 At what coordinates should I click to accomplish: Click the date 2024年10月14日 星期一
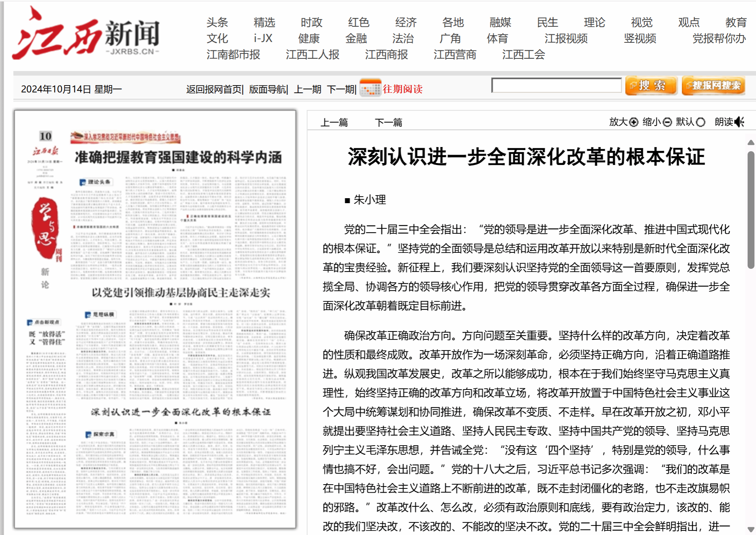71,89
